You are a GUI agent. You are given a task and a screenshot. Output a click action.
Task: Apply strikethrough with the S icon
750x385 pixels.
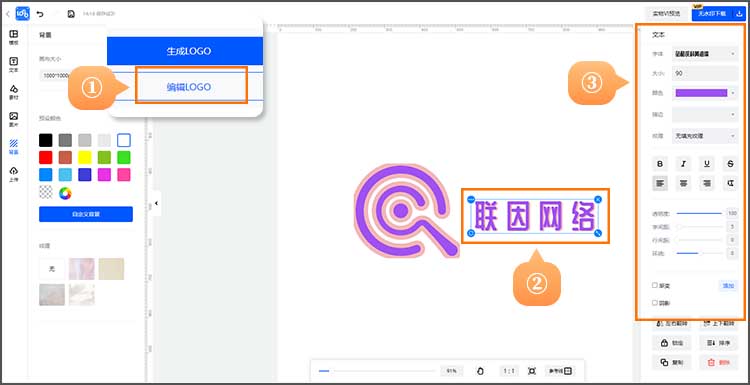click(x=730, y=164)
